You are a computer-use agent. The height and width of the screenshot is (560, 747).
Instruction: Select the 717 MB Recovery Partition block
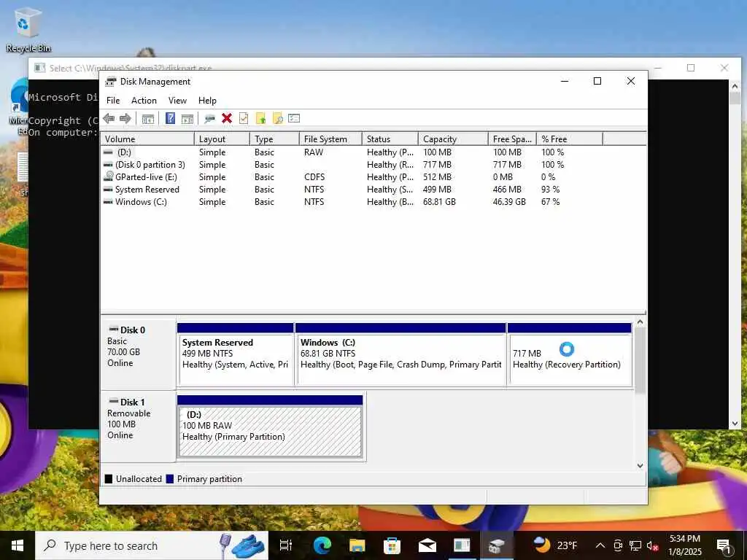pos(570,355)
